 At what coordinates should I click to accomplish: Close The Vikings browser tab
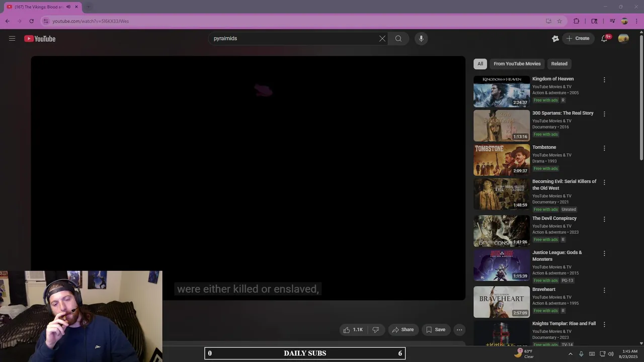click(76, 7)
